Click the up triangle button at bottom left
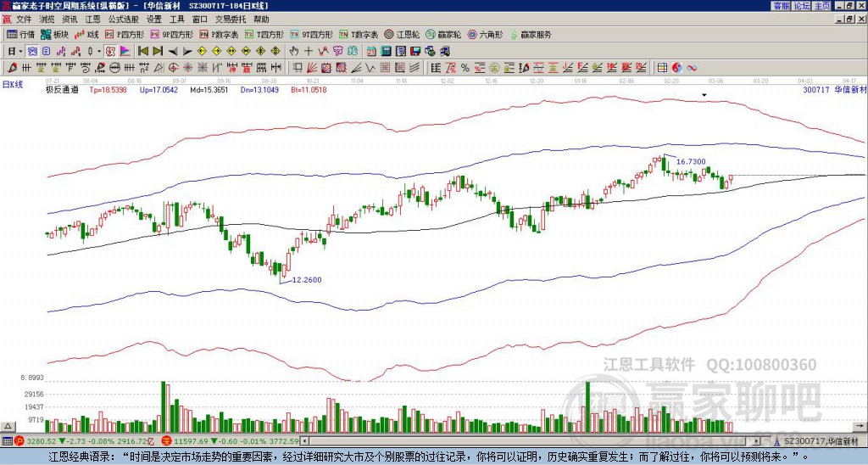Image resolution: width=868 pixels, height=465 pixels. (x=8, y=426)
